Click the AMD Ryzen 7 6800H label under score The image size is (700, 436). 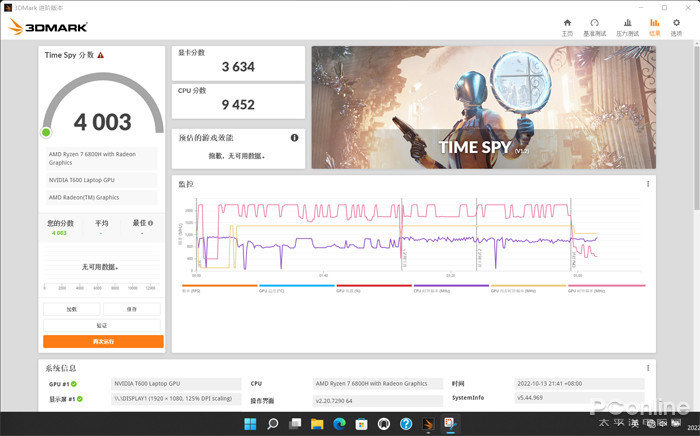(102, 158)
